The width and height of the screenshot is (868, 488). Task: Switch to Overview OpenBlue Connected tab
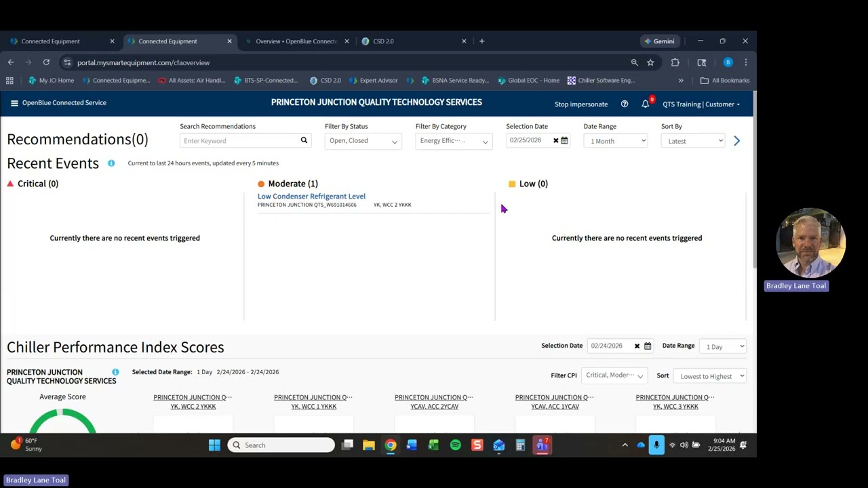pyautogui.click(x=297, y=41)
